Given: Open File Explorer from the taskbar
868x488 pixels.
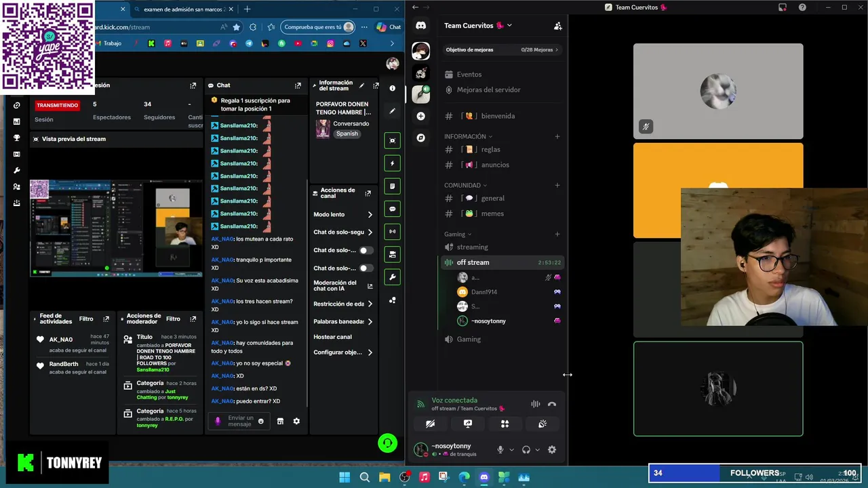Looking at the screenshot, I should 384,477.
